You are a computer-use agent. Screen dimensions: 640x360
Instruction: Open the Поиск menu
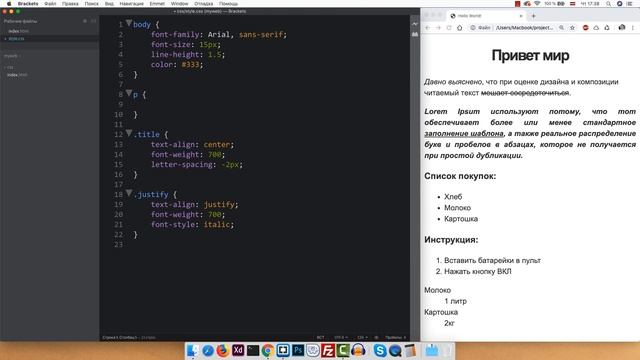click(x=91, y=3)
